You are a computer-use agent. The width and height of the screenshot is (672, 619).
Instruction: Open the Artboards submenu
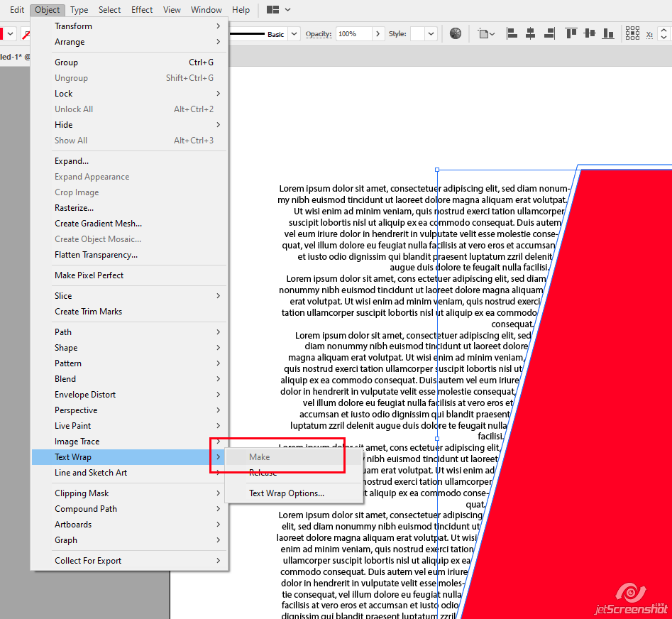[129, 525]
